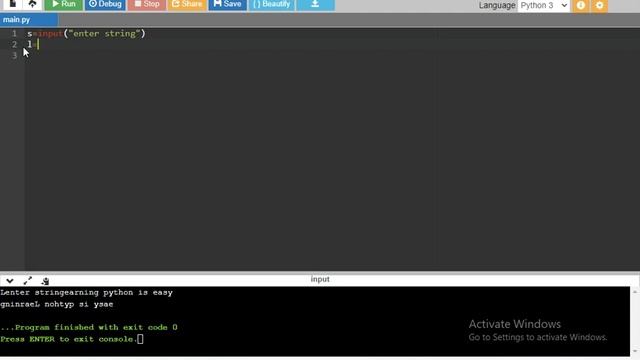Open editor settings gear icon
The width and height of the screenshot is (640, 360).
click(599, 5)
